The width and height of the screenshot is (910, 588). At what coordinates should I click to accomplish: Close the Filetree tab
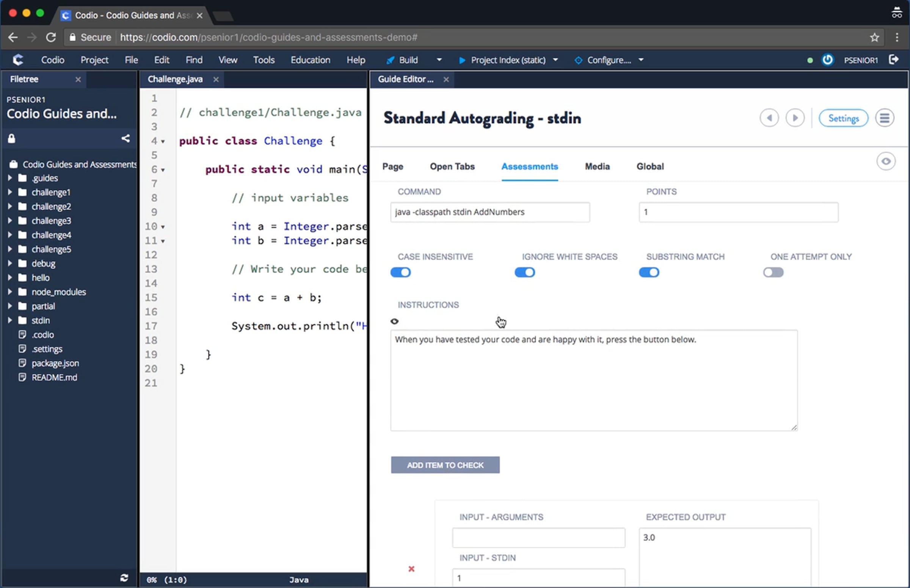pos(78,79)
